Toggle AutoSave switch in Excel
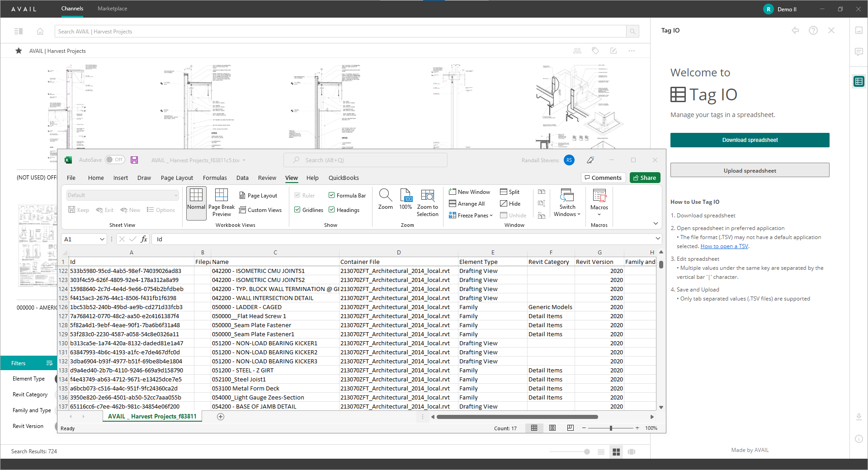 coord(115,160)
